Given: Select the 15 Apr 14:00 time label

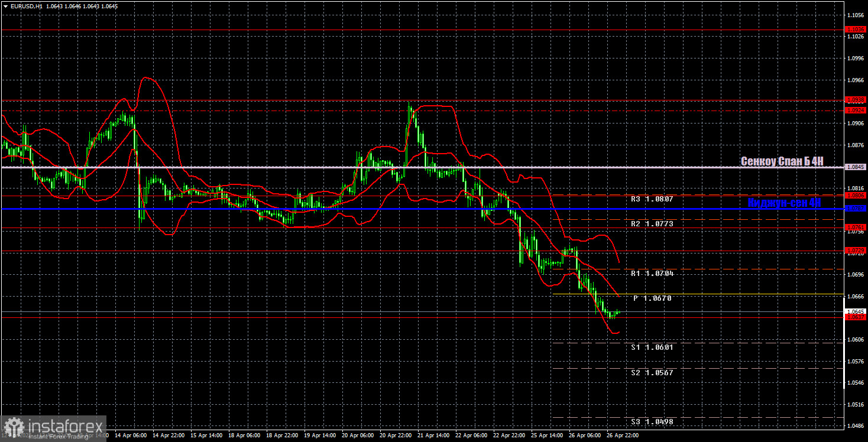Looking at the screenshot, I should (206, 435).
